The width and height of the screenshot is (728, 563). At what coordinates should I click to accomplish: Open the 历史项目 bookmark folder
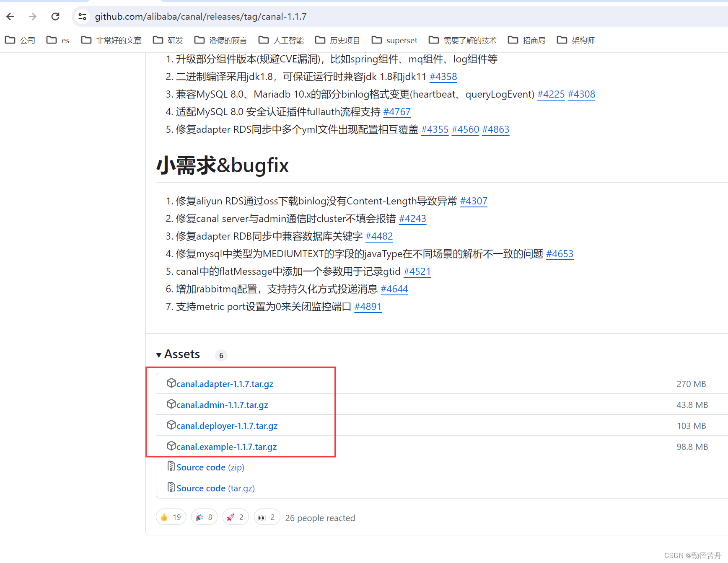click(337, 40)
